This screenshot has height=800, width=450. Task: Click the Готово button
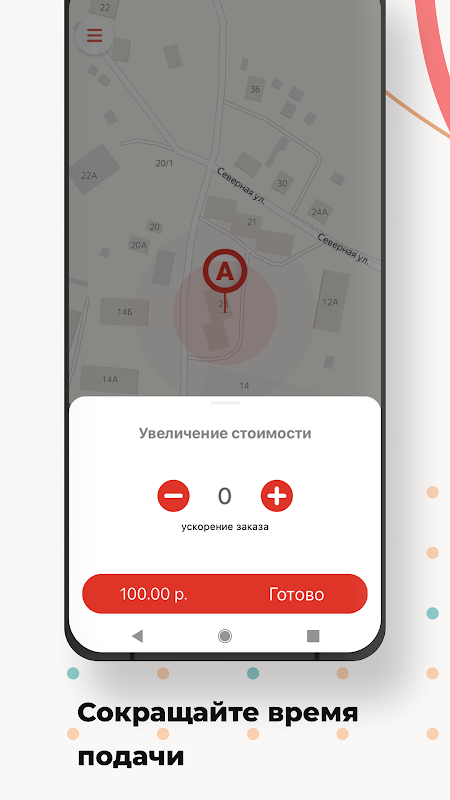pos(296,594)
